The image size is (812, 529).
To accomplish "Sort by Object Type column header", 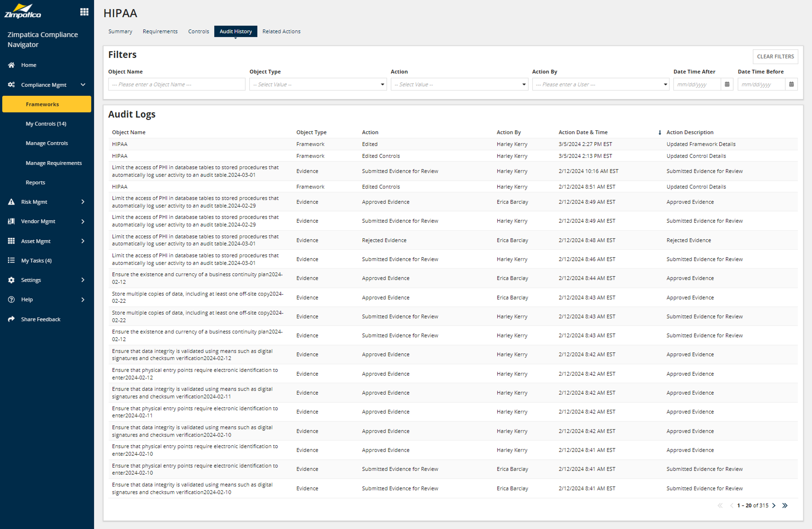I will click(x=311, y=132).
